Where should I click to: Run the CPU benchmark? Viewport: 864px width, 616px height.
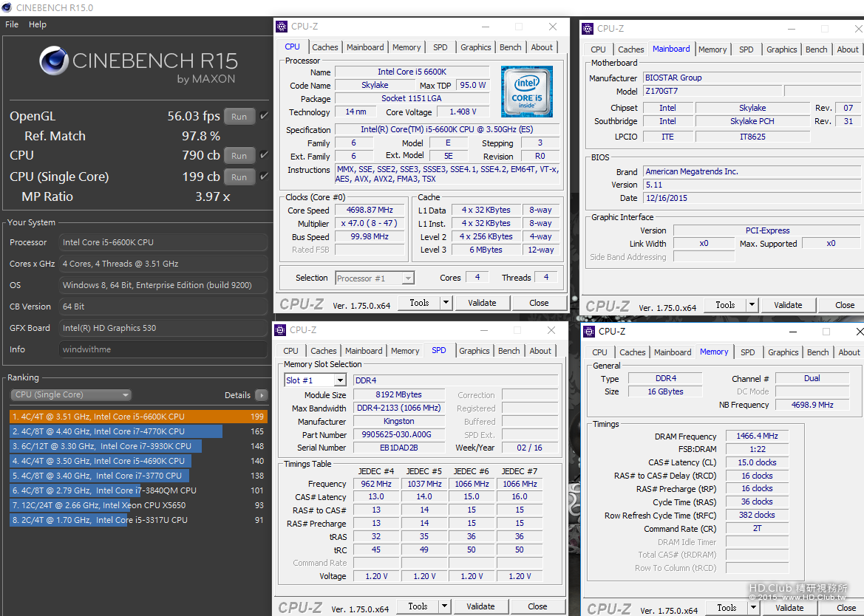(239, 155)
